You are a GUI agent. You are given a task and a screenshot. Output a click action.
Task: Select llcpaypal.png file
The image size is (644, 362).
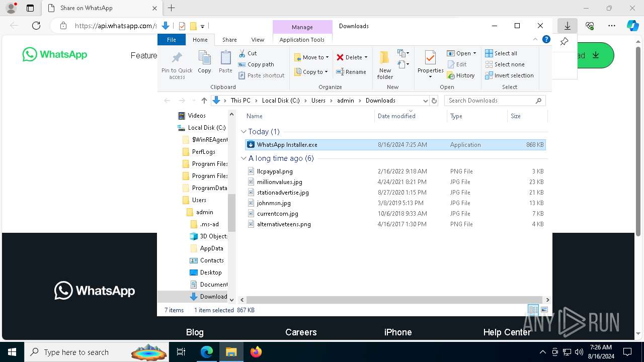point(395,171)
